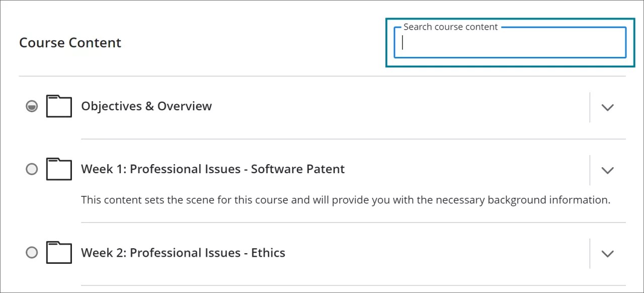Deselect the Objectives & Overview selection circle
This screenshot has width=644, height=293.
(x=32, y=106)
